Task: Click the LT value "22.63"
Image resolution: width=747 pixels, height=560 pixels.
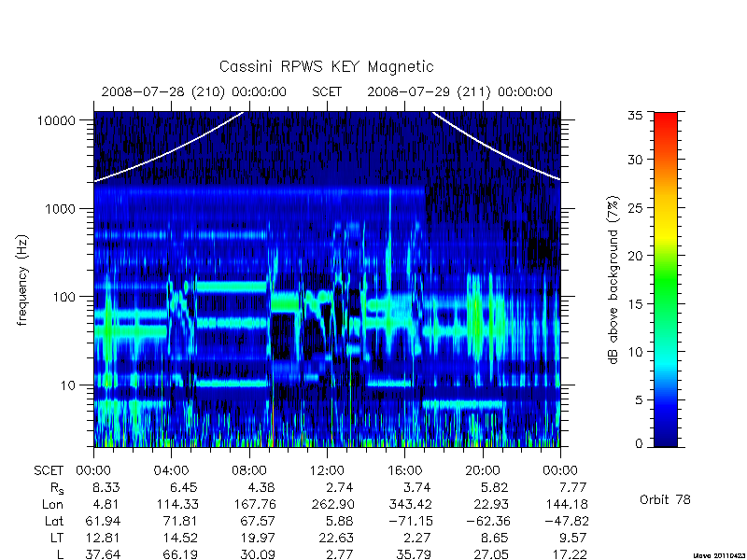Action: (x=335, y=539)
